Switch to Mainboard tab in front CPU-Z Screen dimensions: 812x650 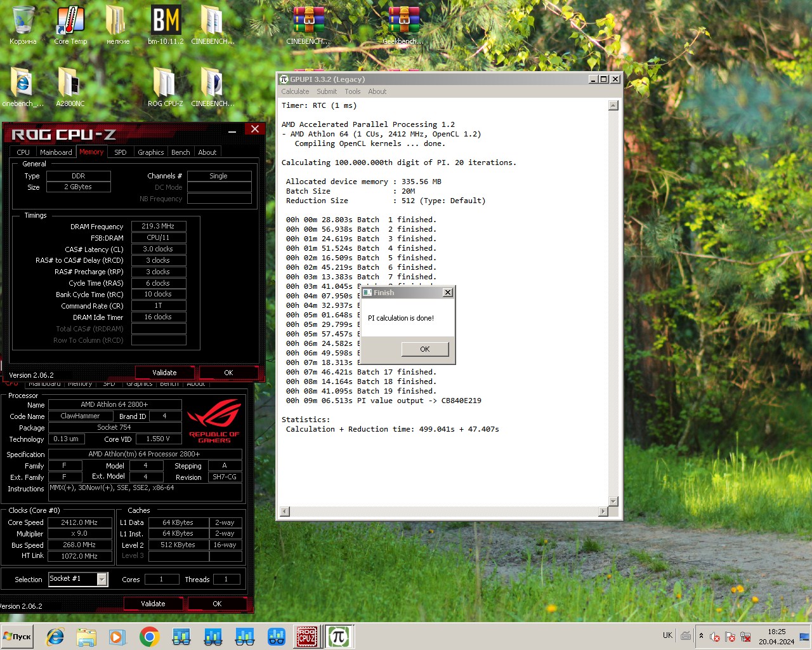56,152
